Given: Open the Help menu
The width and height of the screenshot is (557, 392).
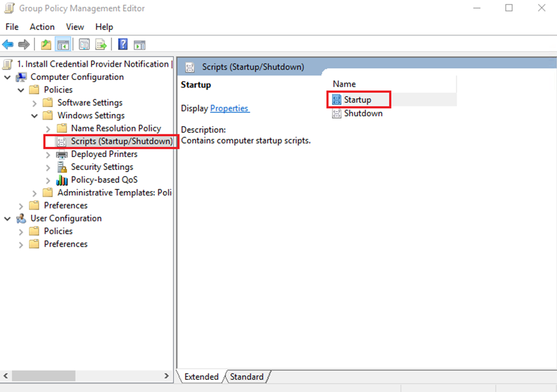Looking at the screenshot, I should [x=104, y=27].
